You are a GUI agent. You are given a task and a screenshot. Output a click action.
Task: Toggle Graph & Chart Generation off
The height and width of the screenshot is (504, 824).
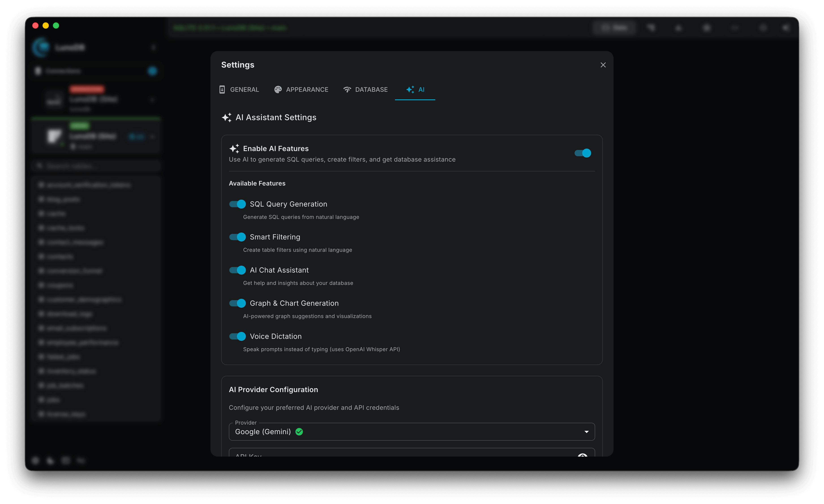click(x=237, y=303)
